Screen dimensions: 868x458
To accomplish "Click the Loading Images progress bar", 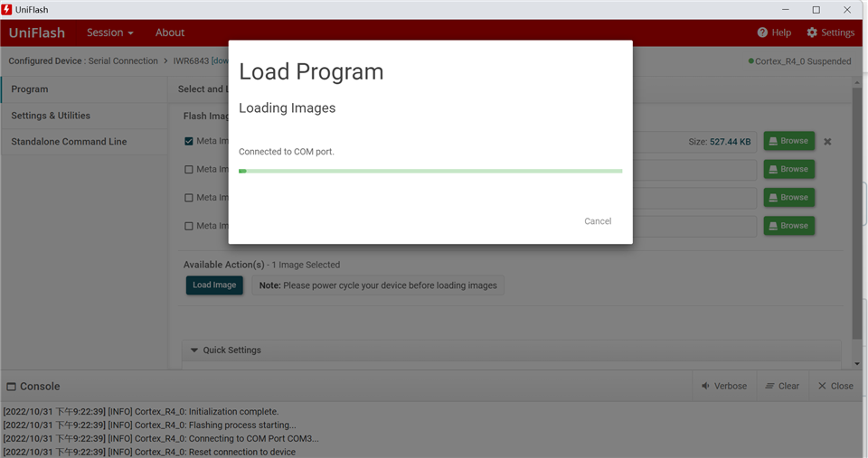I will click(x=430, y=171).
